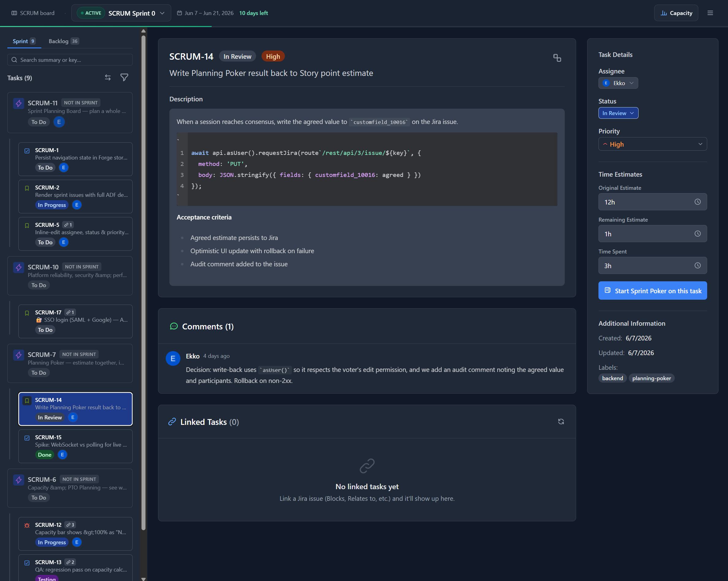Click the Linked Tasks chain icon
This screenshot has height=581, width=728.
click(172, 422)
